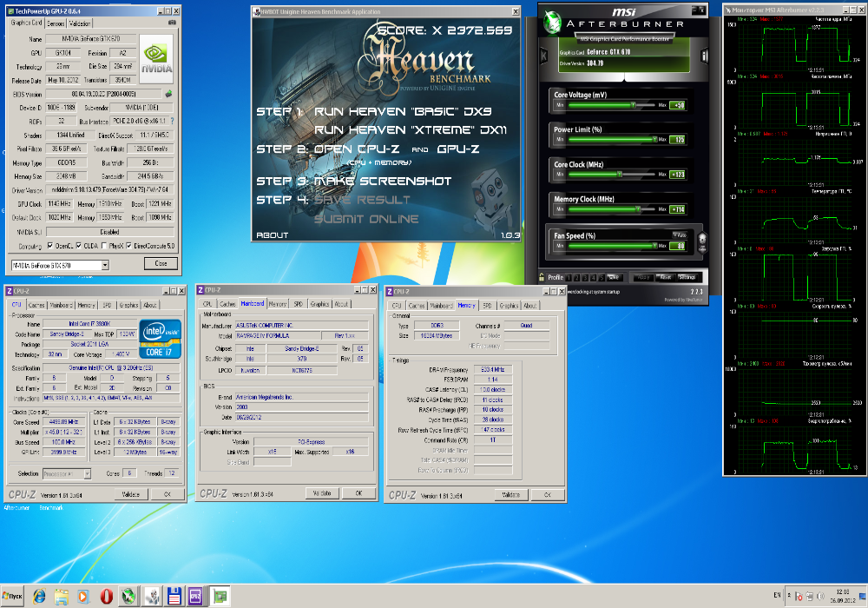The height and width of the screenshot is (608, 868).
Task: Click the green X icon on taskbar
Action: (128, 597)
